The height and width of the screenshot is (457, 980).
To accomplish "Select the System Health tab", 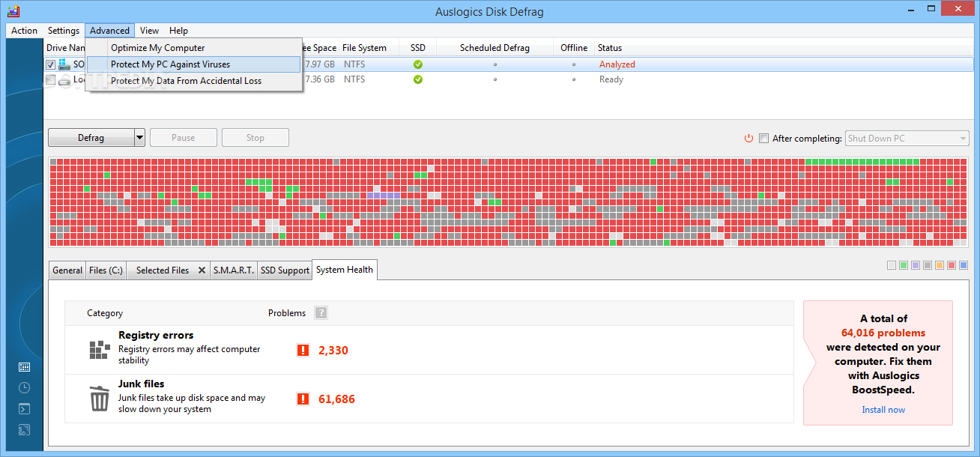I will click(x=345, y=270).
